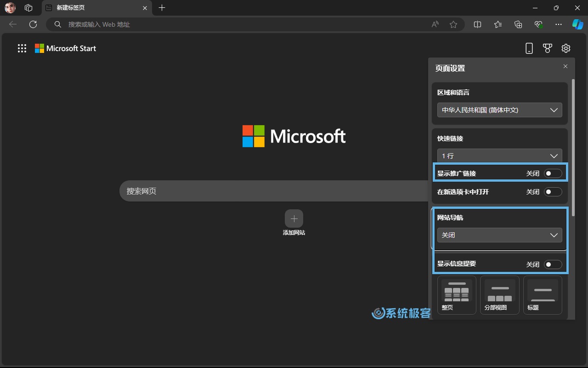Screen dimensions: 588x368
Task: Open the Collections icon
Action: coord(518,24)
